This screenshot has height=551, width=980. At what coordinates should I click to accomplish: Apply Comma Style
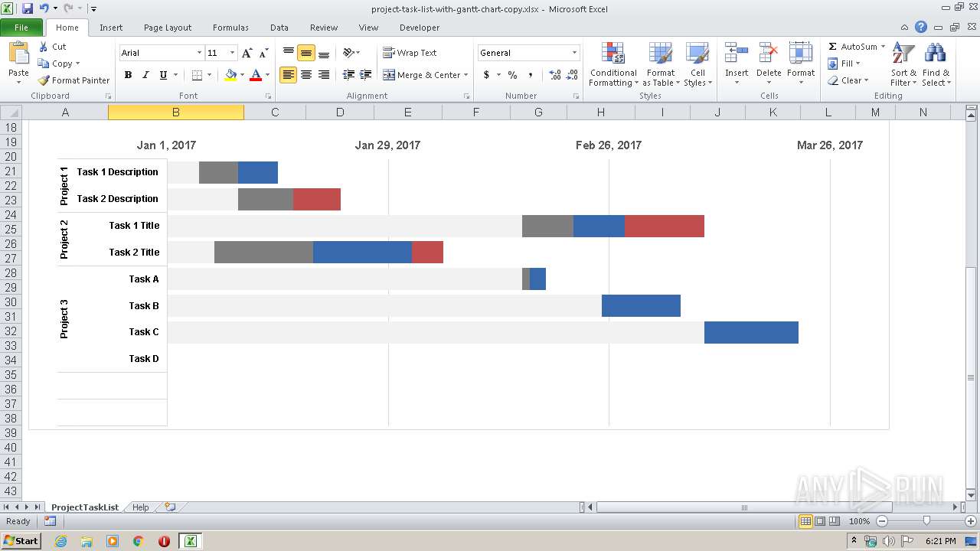click(x=530, y=75)
